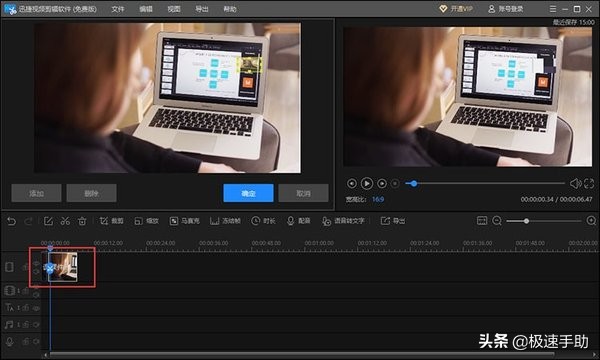Click the 开通VIP button
The image size is (600, 360).
click(x=456, y=9)
